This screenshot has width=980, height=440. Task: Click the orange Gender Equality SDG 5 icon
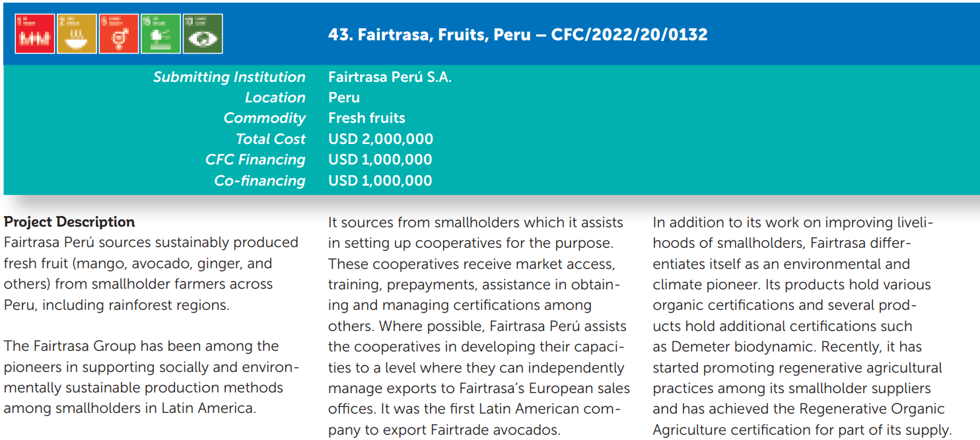119,34
